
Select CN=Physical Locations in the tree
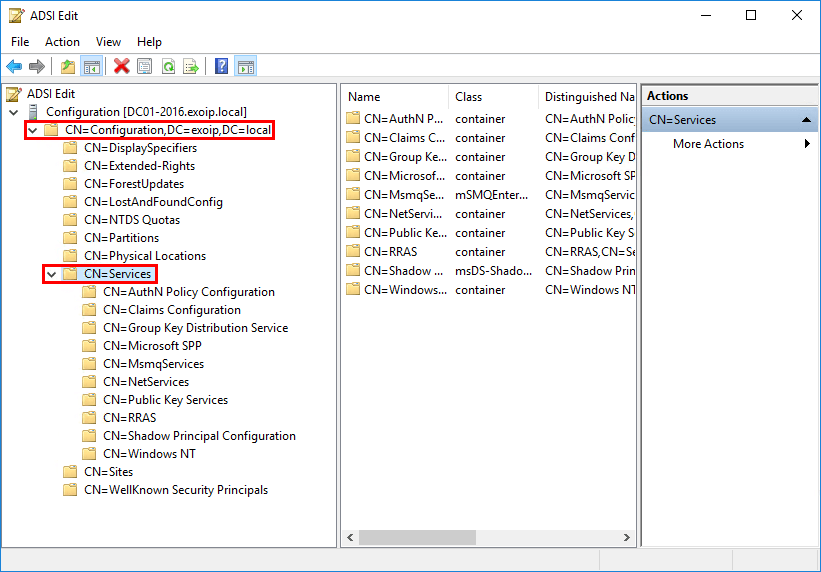click(145, 256)
